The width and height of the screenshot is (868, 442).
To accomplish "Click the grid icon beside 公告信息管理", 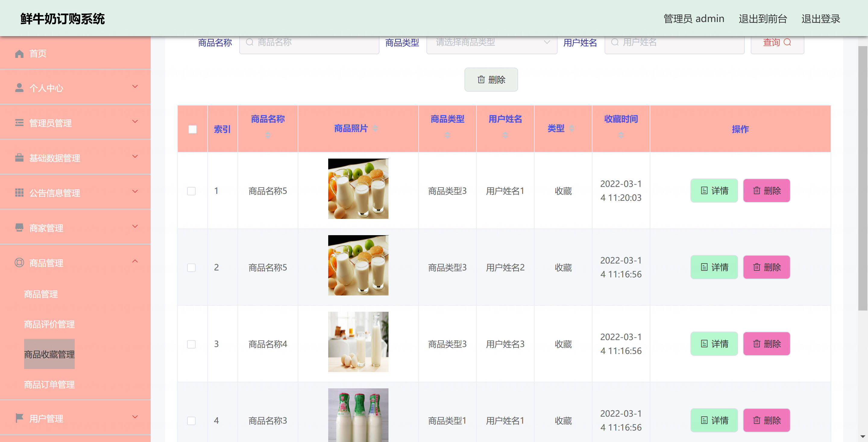I will click(x=19, y=193).
